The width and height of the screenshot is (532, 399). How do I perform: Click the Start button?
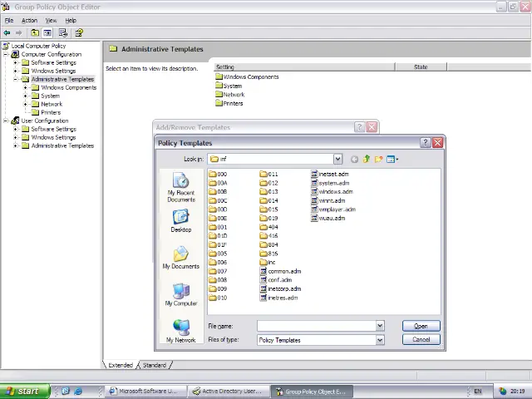[x=24, y=392]
